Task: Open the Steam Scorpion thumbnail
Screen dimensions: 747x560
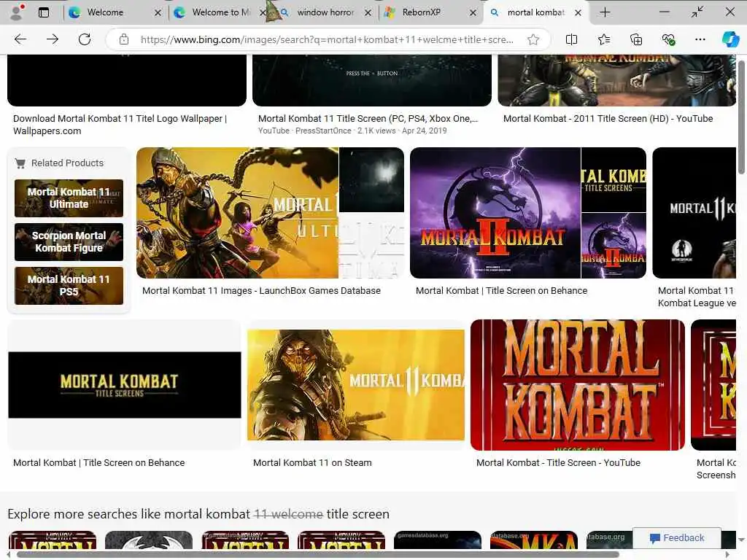Action: [x=355, y=385]
